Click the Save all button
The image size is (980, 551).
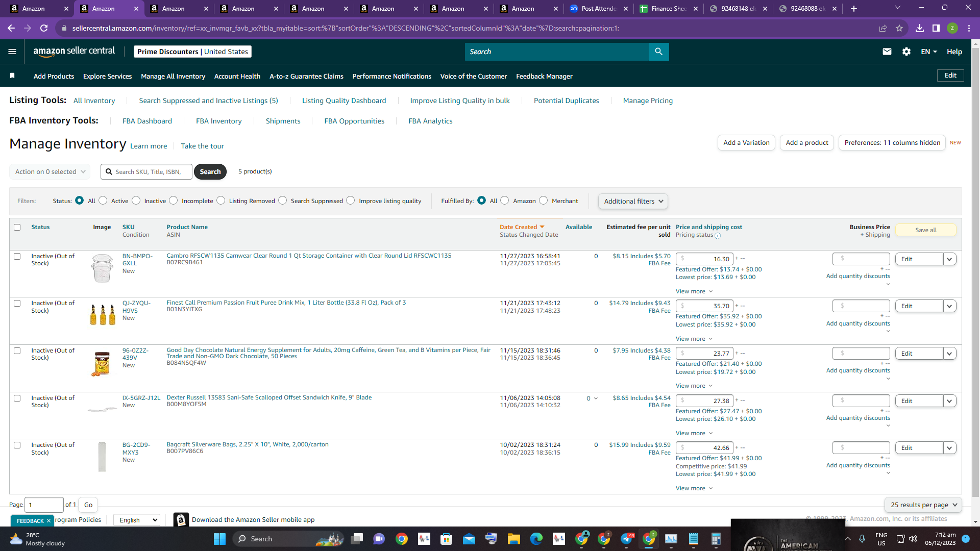tap(926, 230)
